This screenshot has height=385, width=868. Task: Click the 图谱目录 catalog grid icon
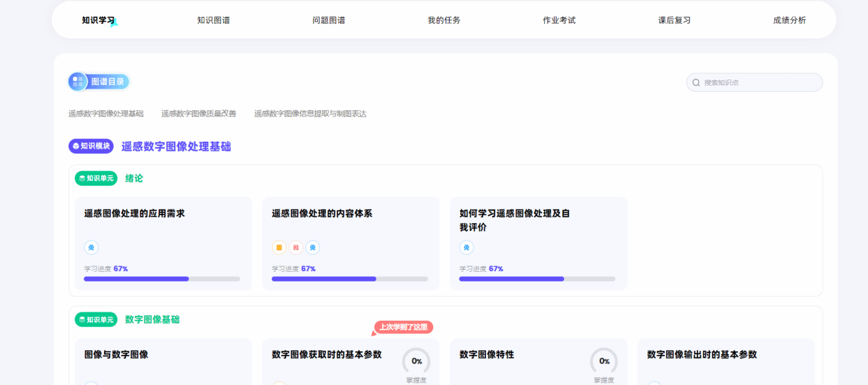pos(78,82)
